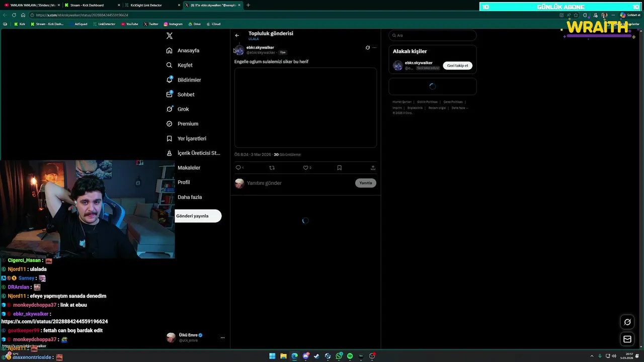644x362 pixels.
Task: Open the Instagram bookmark
Action: click(173, 24)
